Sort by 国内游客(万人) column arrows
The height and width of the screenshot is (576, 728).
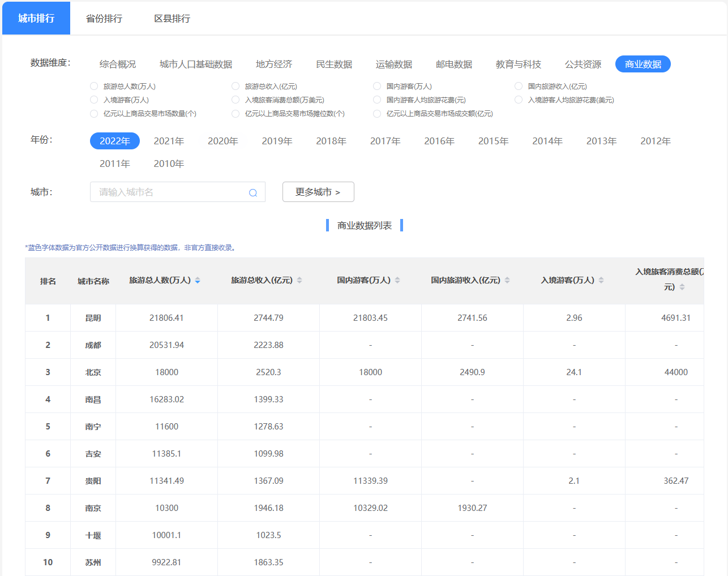point(397,281)
